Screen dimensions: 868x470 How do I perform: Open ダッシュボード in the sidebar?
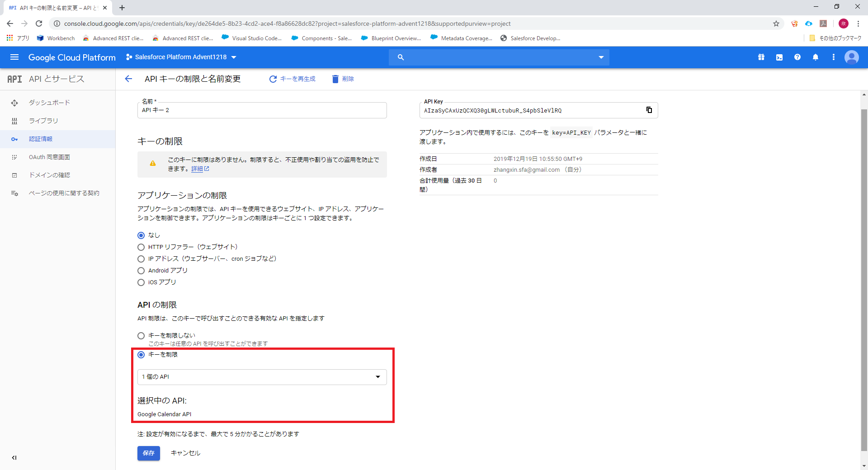[x=57, y=103]
